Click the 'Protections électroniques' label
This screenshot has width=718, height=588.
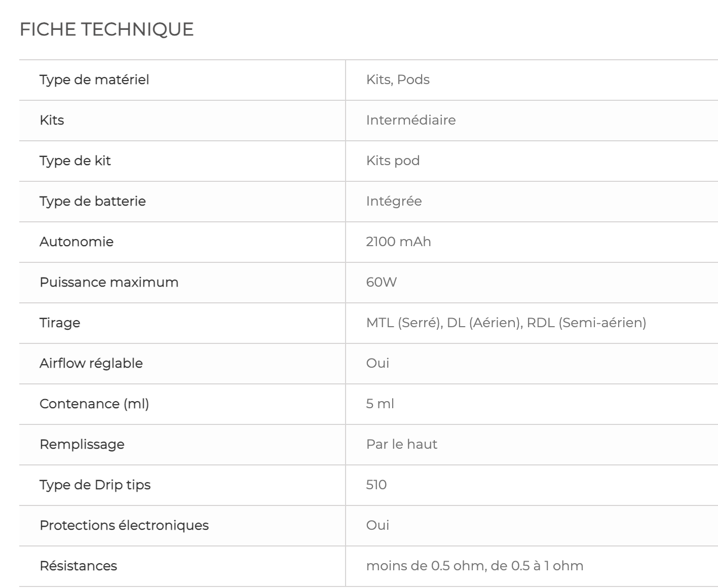(124, 525)
